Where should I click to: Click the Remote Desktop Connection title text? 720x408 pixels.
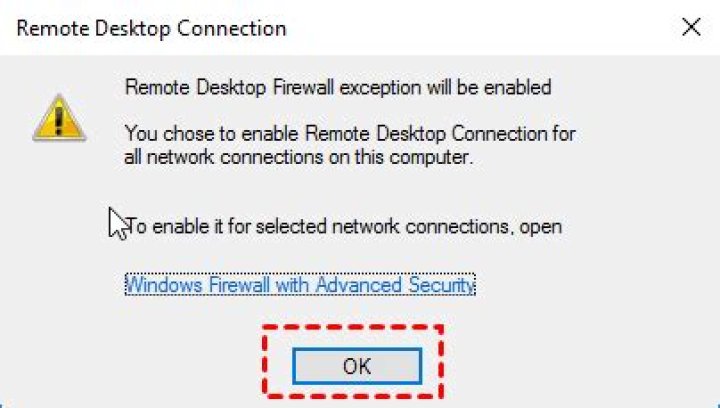tap(152, 28)
